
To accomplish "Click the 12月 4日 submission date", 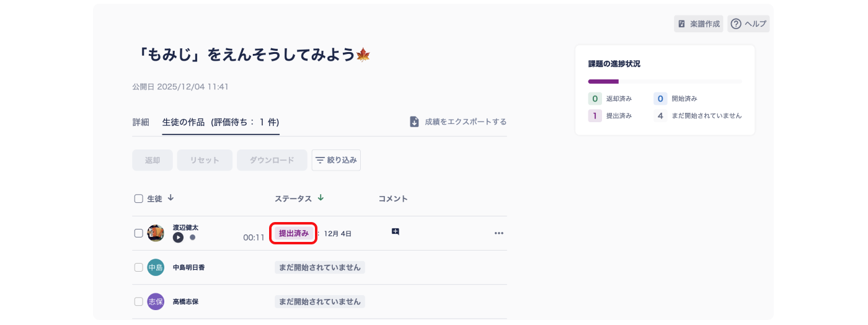I will click(338, 234).
